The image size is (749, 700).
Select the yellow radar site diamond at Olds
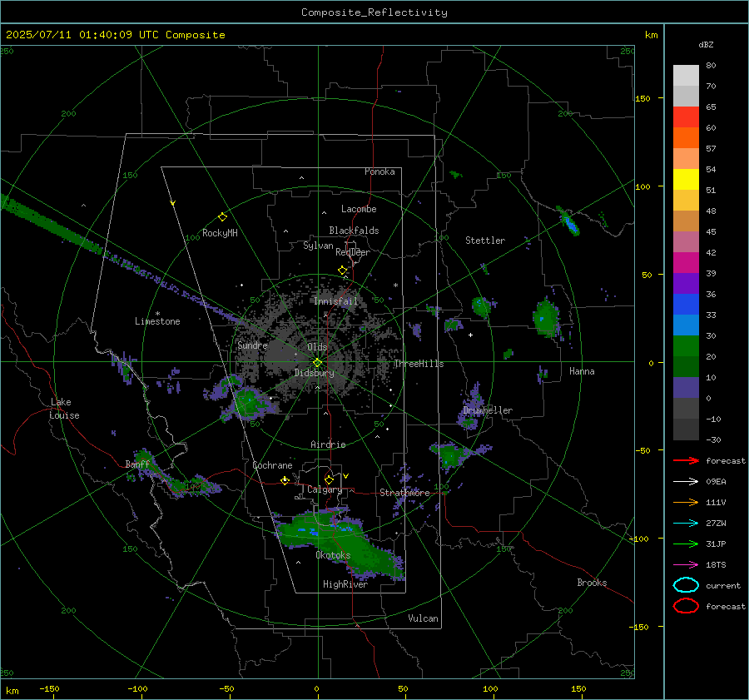point(318,363)
